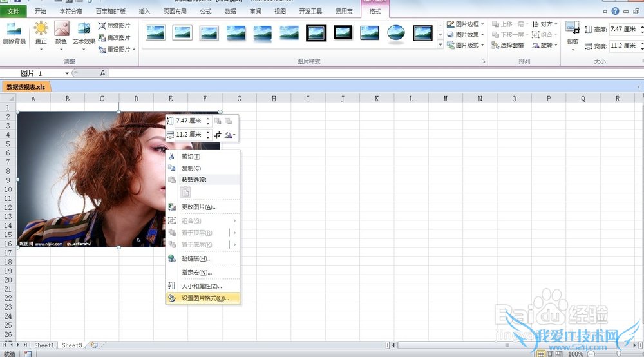Apply the thick black frame picture style
Image resolution: width=644 pixels, height=357 pixels.
click(343, 32)
